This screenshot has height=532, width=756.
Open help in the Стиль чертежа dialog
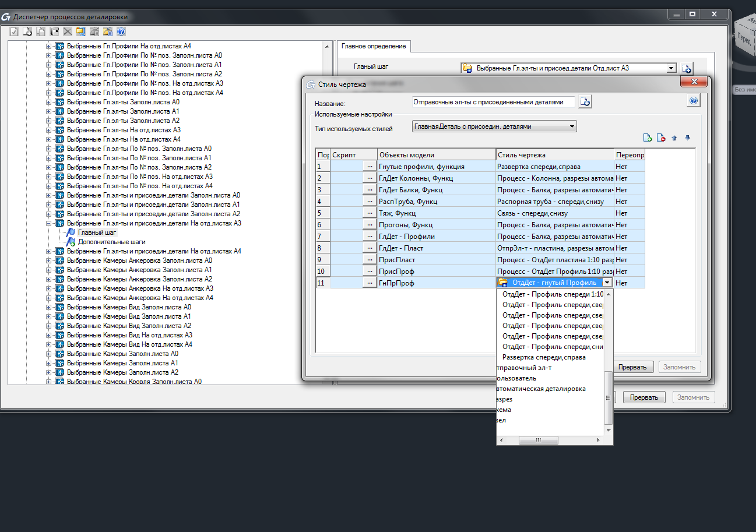click(x=693, y=101)
